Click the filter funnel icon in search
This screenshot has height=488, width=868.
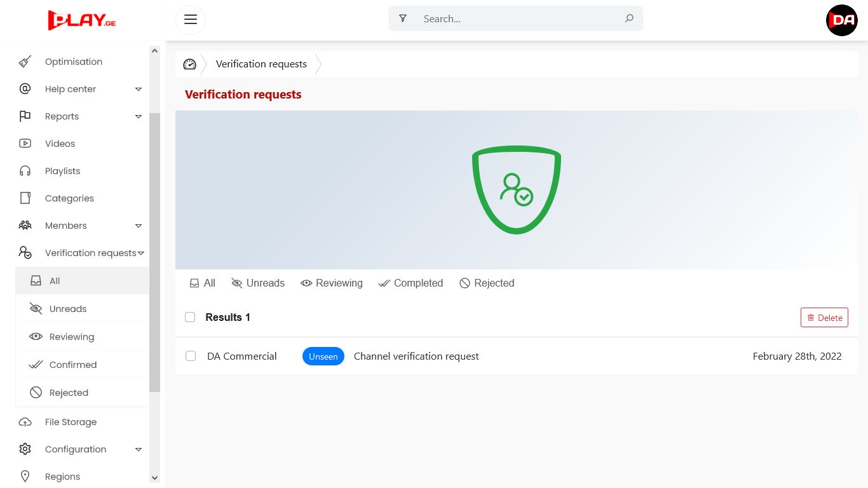[403, 19]
